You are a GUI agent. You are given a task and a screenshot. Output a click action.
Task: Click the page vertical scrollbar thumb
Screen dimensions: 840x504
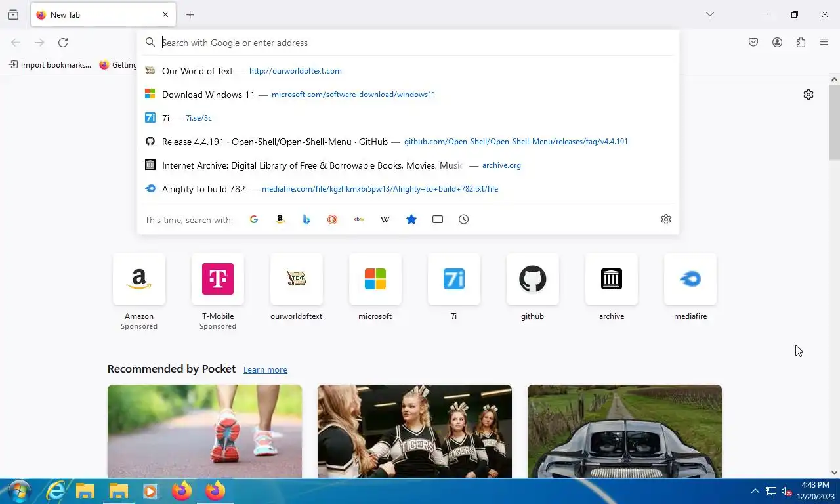834,122
